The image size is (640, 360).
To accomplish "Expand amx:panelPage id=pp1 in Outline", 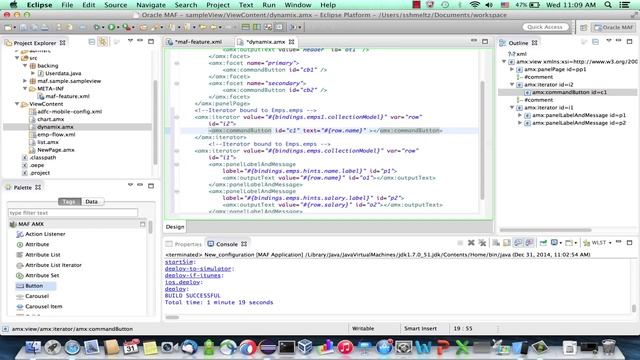I will [512, 69].
